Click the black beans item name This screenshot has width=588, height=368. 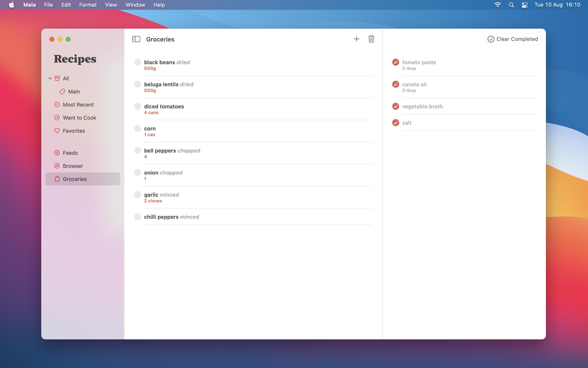(159, 62)
